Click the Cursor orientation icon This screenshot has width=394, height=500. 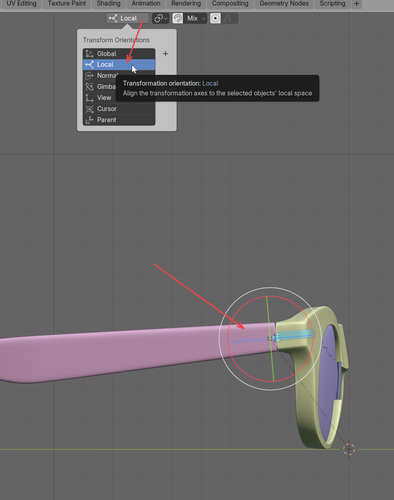pyautogui.click(x=89, y=109)
